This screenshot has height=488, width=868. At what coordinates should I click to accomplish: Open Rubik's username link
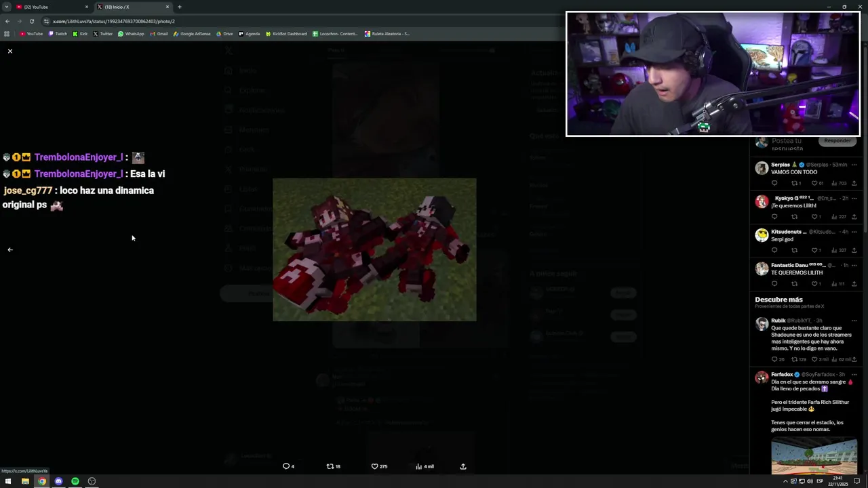800,321
